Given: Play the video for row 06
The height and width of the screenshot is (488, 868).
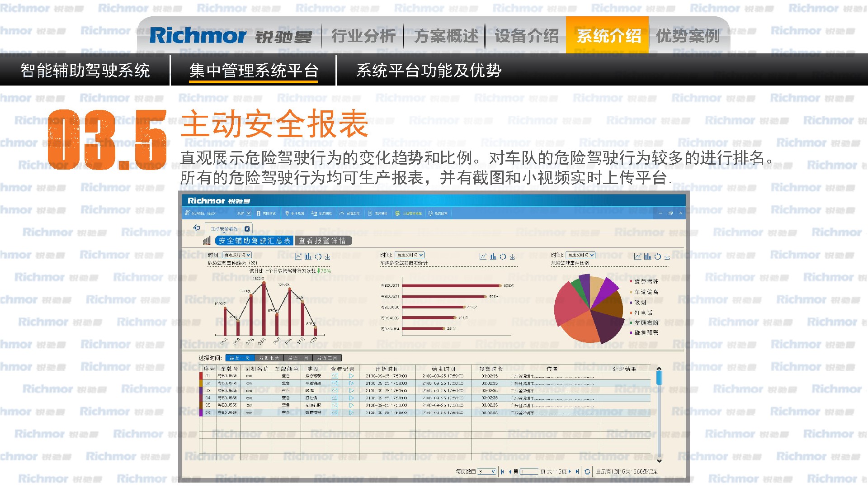Looking at the screenshot, I should 351,412.
